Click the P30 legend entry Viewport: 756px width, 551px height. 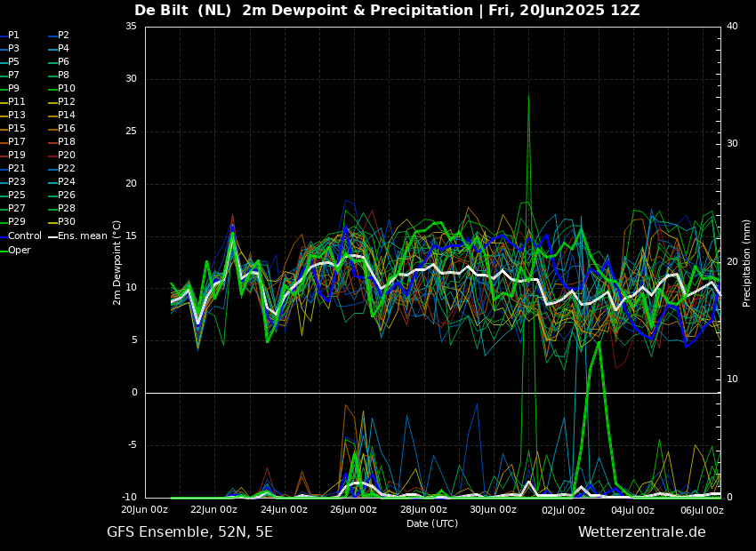(67, 222)
